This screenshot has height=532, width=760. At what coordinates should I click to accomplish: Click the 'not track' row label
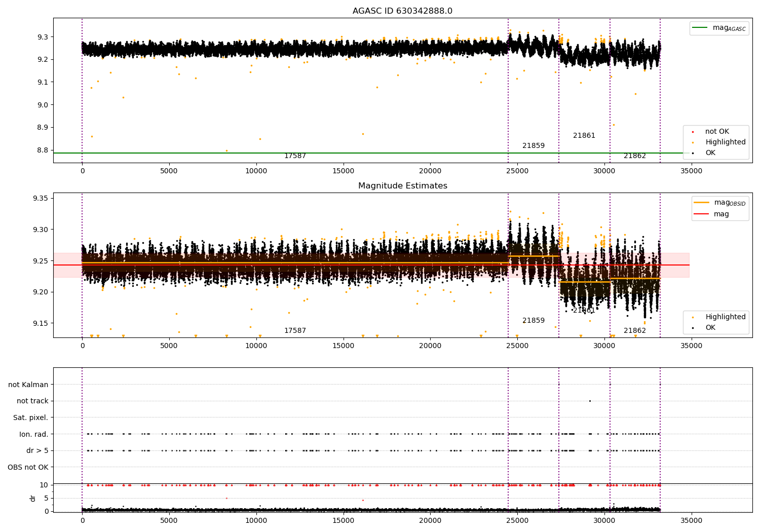coord(32,401)
